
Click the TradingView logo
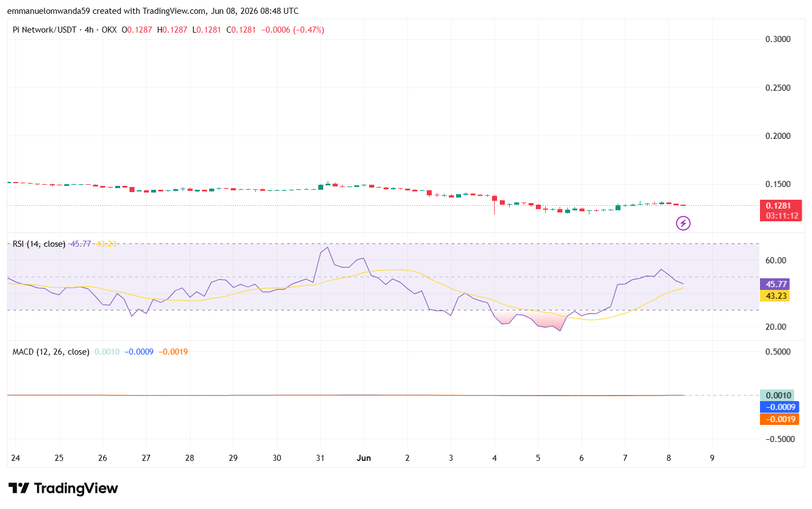point(63,489)
